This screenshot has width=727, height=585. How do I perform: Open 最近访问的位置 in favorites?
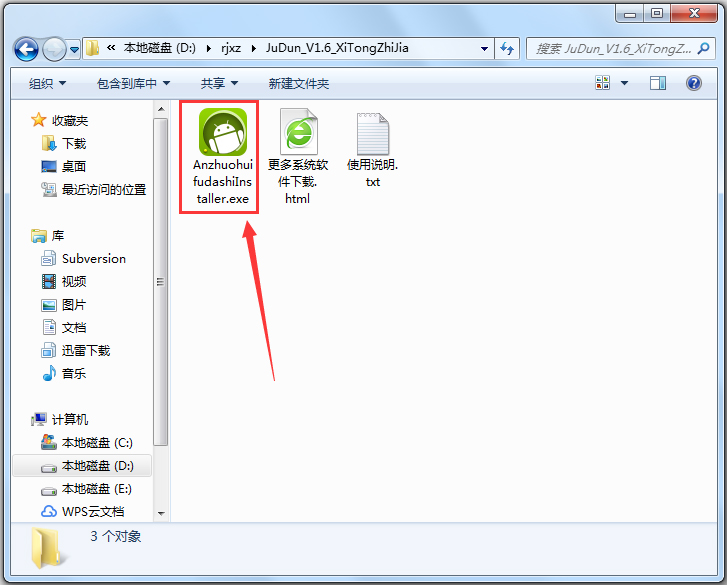tap(104, 189)
